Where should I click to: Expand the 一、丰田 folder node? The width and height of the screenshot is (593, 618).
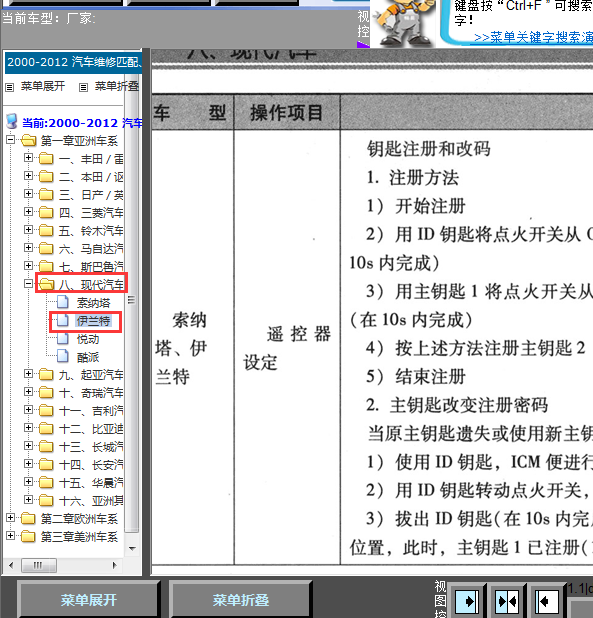click(x=28, y=158)
